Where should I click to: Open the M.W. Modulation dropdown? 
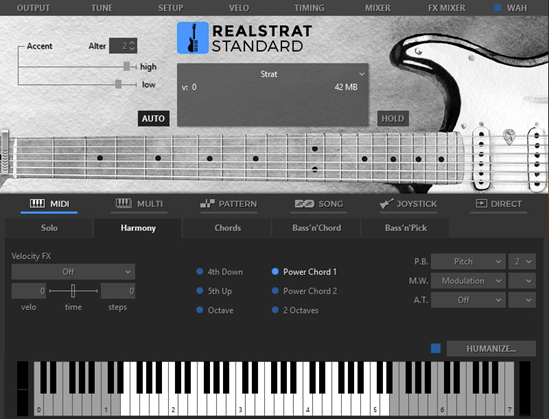pos(468,281)
